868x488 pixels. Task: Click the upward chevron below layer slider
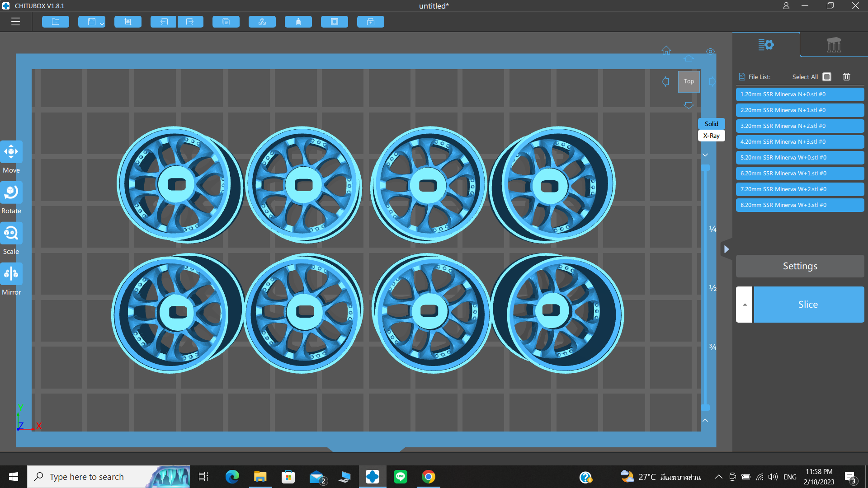click(x=705, y=420)
